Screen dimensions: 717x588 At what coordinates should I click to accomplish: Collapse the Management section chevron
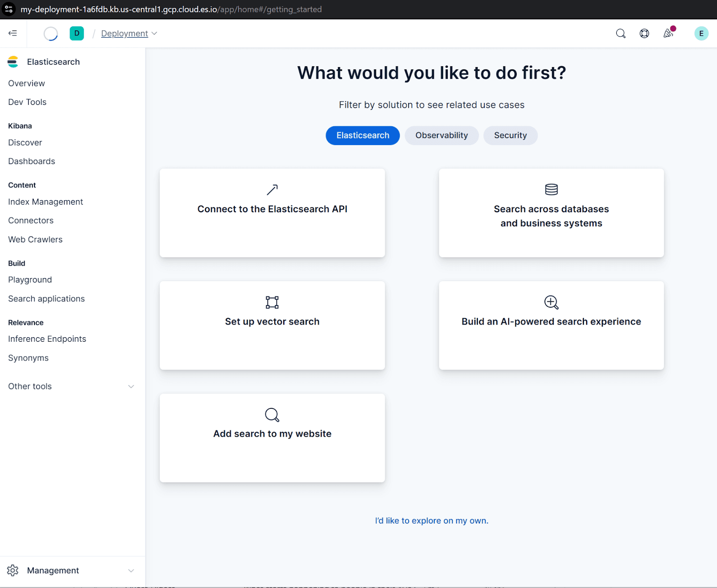(x=131, y=570)
